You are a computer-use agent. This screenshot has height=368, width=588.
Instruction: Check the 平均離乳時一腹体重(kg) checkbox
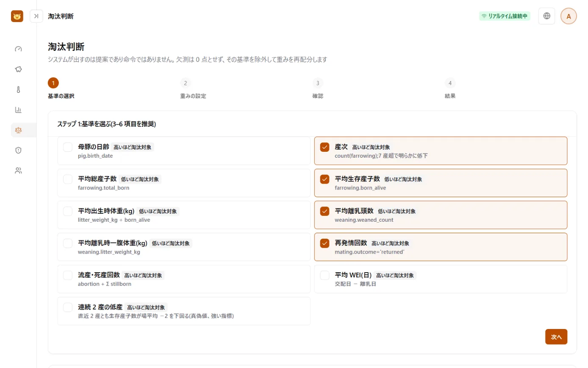coord(68,243)
